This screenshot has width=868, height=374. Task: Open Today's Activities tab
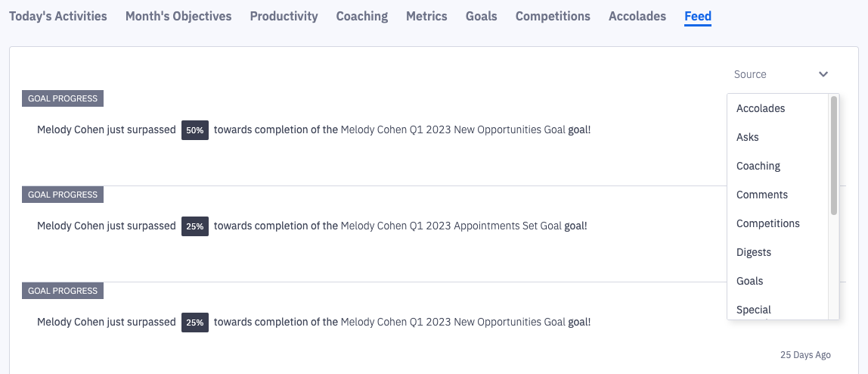point(58,16)
